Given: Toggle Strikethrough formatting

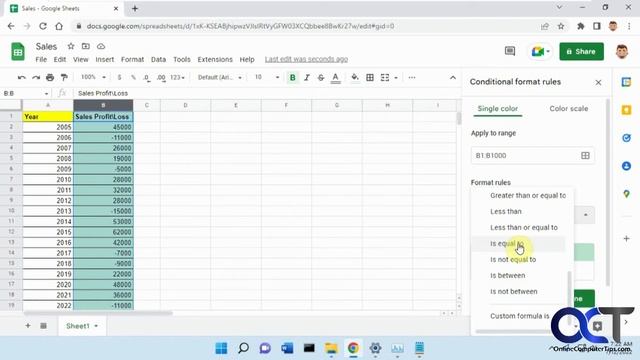Looking at the screenshot, I should (x=321, y=78).
